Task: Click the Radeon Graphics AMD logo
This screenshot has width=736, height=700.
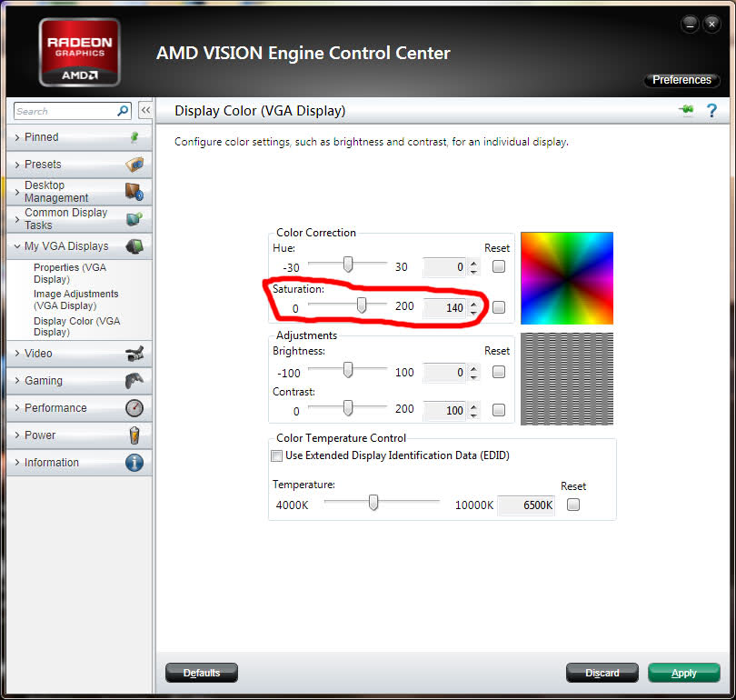Action: [x=79, y=52]
